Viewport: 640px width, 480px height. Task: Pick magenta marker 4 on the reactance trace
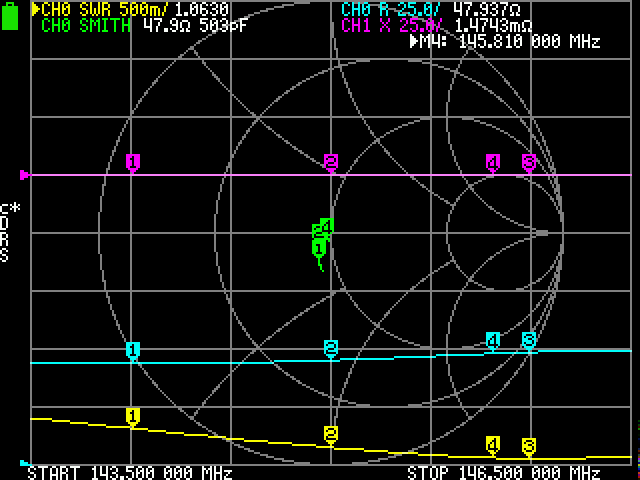tap(492, 162)
